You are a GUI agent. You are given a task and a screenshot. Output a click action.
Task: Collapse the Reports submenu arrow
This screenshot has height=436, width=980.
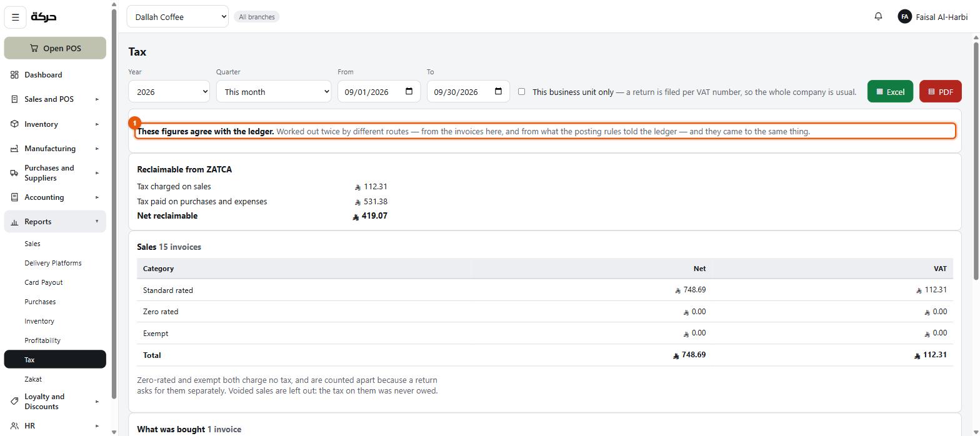point(97,222)
